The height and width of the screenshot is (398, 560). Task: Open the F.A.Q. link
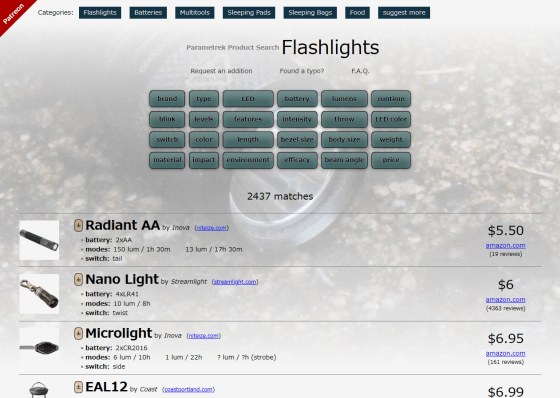(x=360, y=71)
